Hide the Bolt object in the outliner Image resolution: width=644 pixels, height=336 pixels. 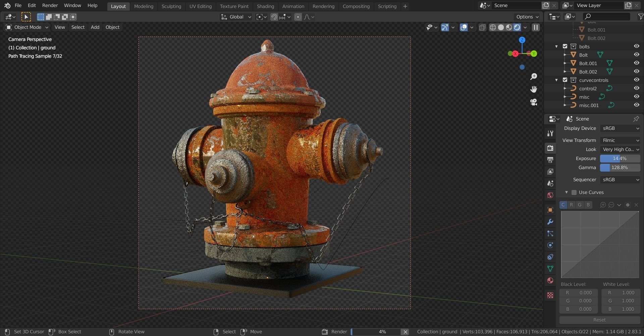coord(637,54)
